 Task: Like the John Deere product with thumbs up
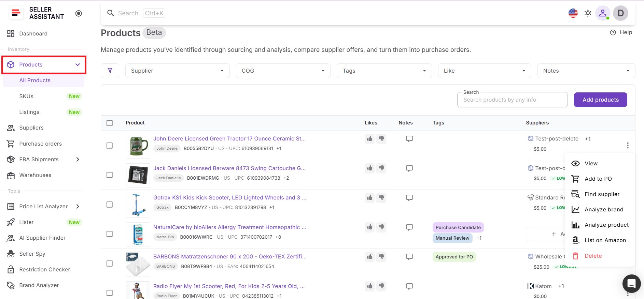pos(369,139)
